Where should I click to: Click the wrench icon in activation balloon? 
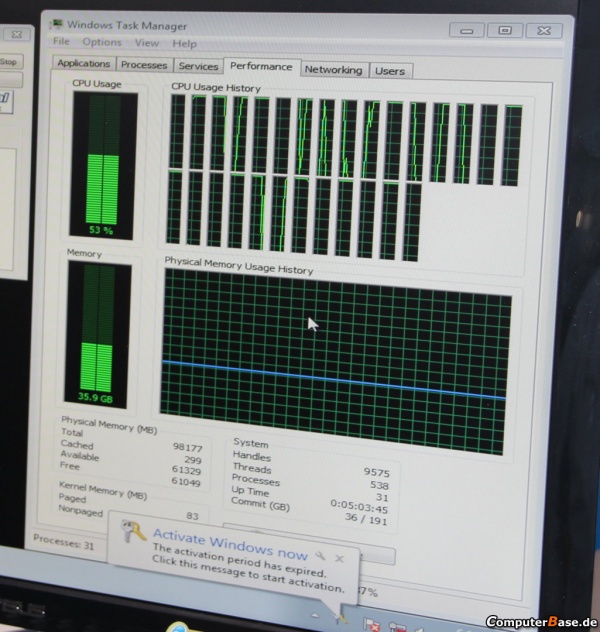click(321, 556)
